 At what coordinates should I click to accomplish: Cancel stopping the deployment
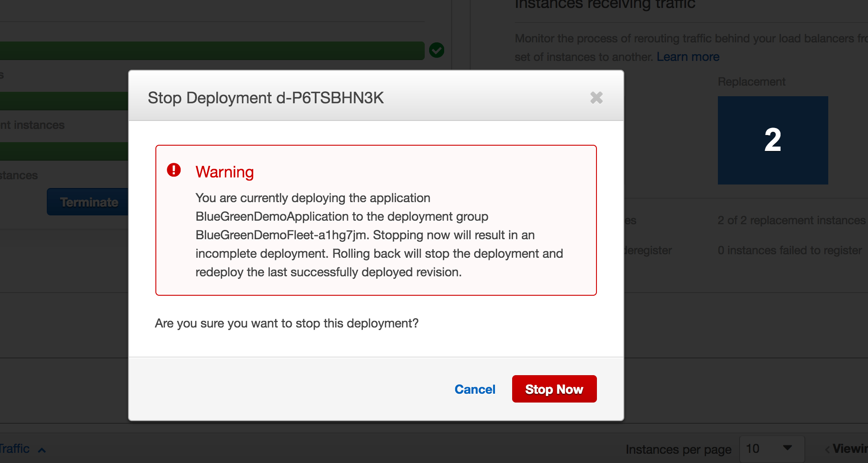tap(475, 389)
